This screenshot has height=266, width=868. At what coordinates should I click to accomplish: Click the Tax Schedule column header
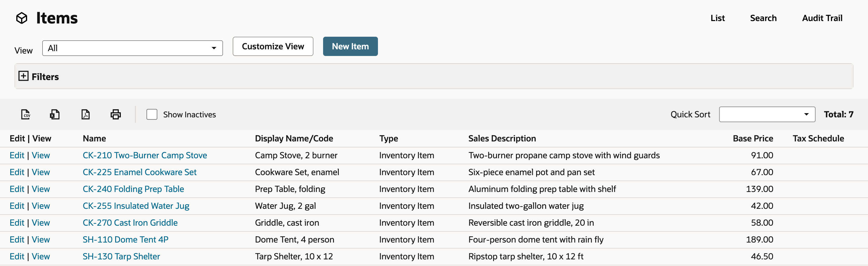(x=818, y=138)
